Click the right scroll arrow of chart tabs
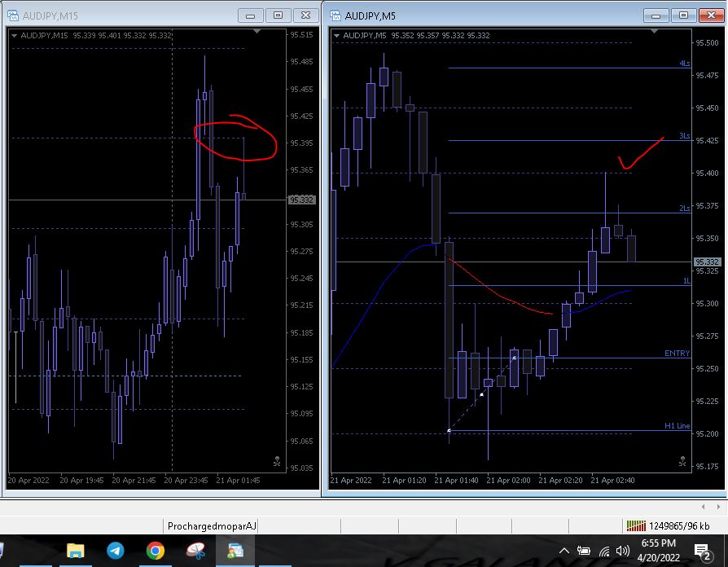Viewport: 728px width, 567px height. click(718, 507)
